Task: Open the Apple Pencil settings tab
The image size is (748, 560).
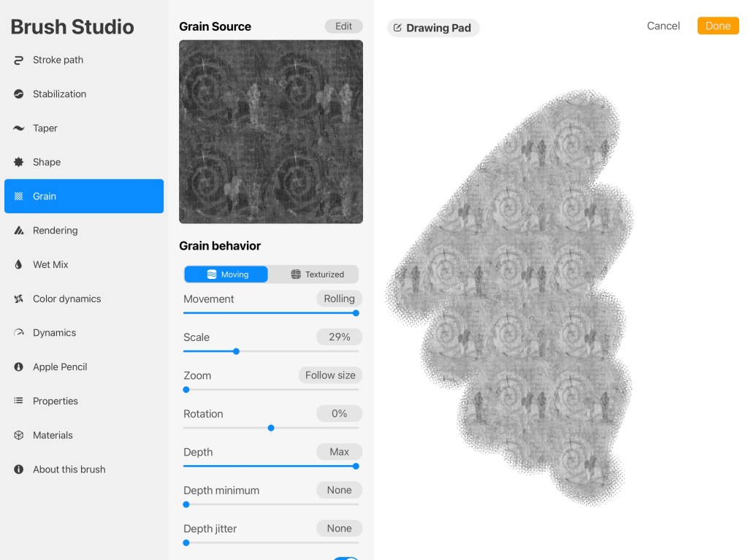Action: 60,367
